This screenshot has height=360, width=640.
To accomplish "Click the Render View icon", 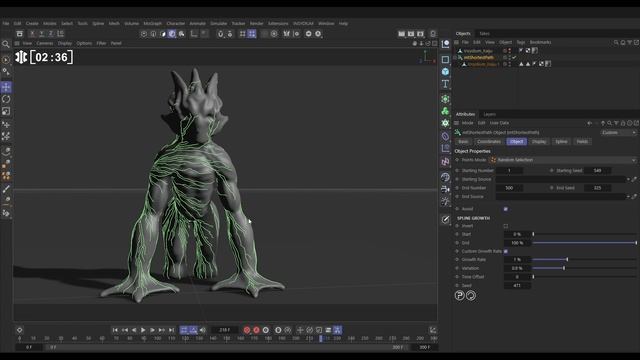I will [402, 34].
